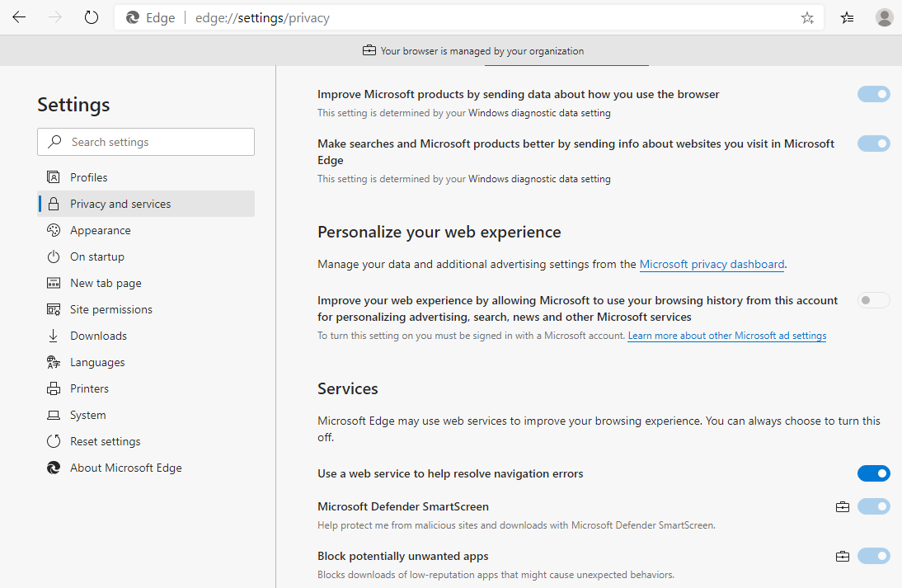902x588 pixels.
Task: Toggle Microsoft Defender SmartScreen switch
Action: (x=874, y=507)
